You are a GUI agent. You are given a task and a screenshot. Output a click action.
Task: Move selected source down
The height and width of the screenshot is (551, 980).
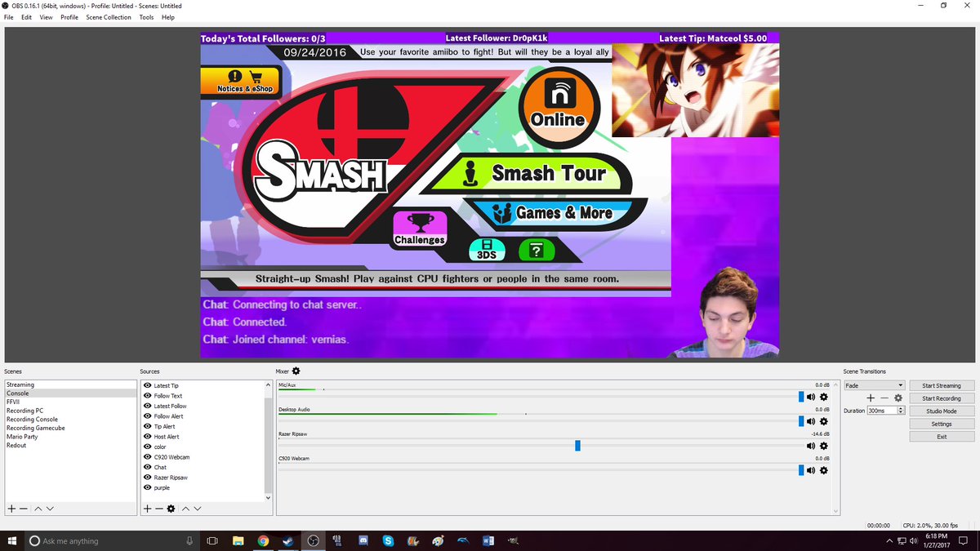[x=198, y=509]
